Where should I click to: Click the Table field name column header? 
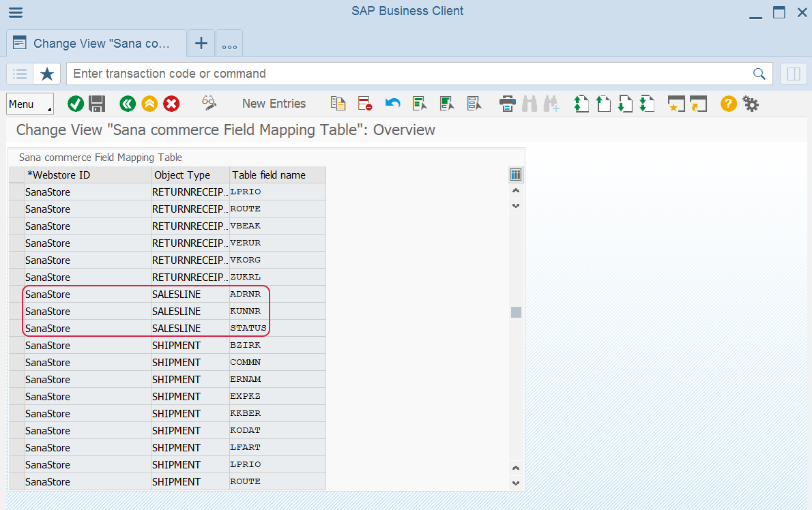tap(278, 175)
